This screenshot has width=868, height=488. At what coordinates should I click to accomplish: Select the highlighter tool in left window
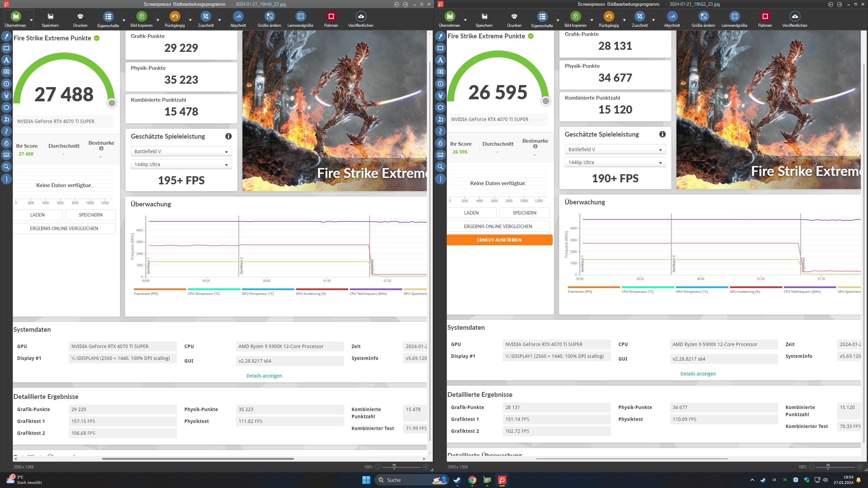coord(6,96)
